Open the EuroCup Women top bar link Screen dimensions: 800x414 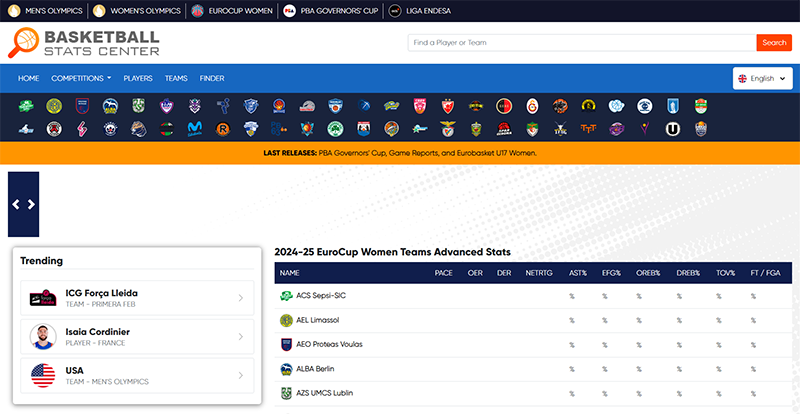click(x=232, y=11)
